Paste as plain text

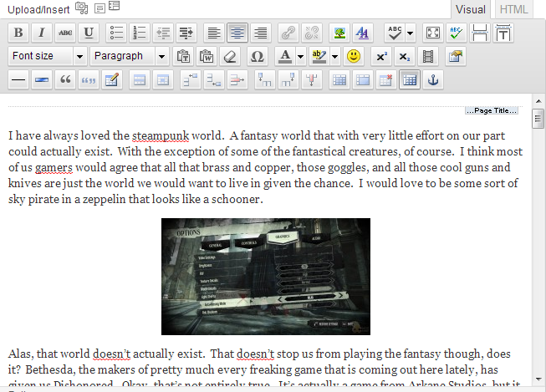(x=183, y=56)
